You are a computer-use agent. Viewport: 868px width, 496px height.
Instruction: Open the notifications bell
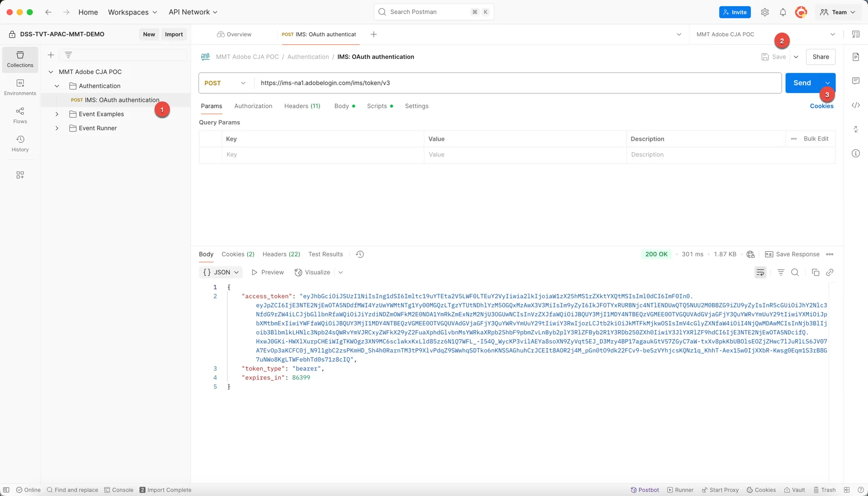tap(783, 12)
